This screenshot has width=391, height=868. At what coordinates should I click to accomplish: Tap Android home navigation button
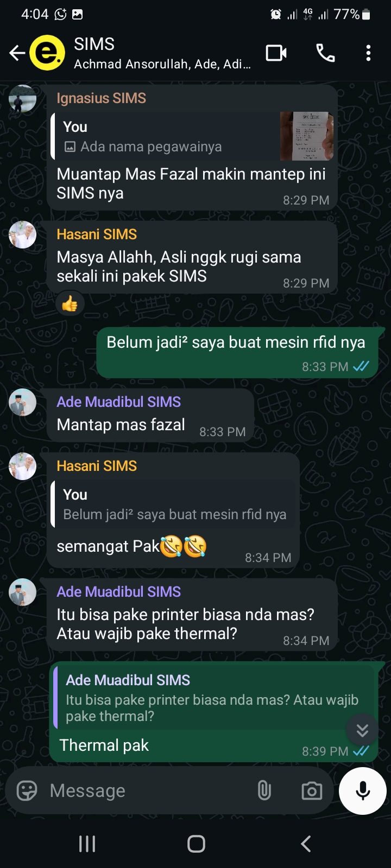(196, 844)
